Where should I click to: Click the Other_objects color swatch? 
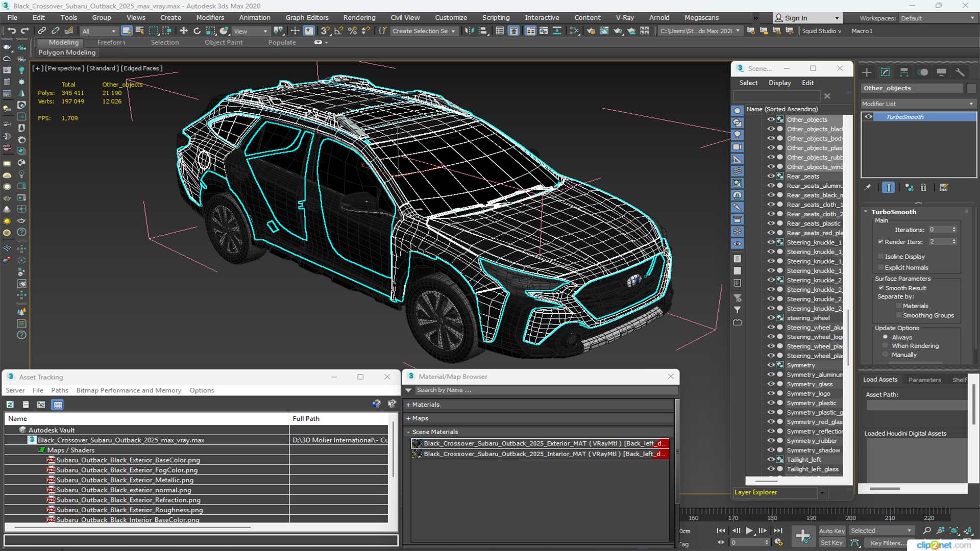coord(971,88)
